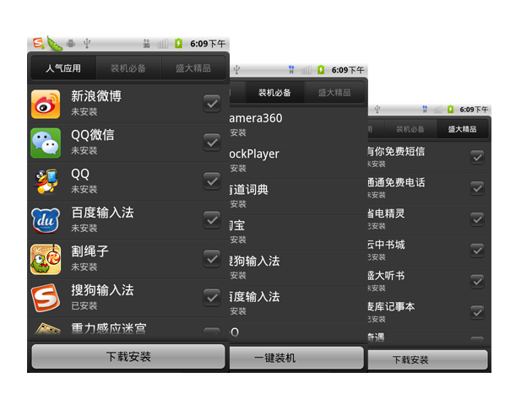Select 盛大精品 tab in right screen
Screen dimensions: 532x410
(462, 129)
